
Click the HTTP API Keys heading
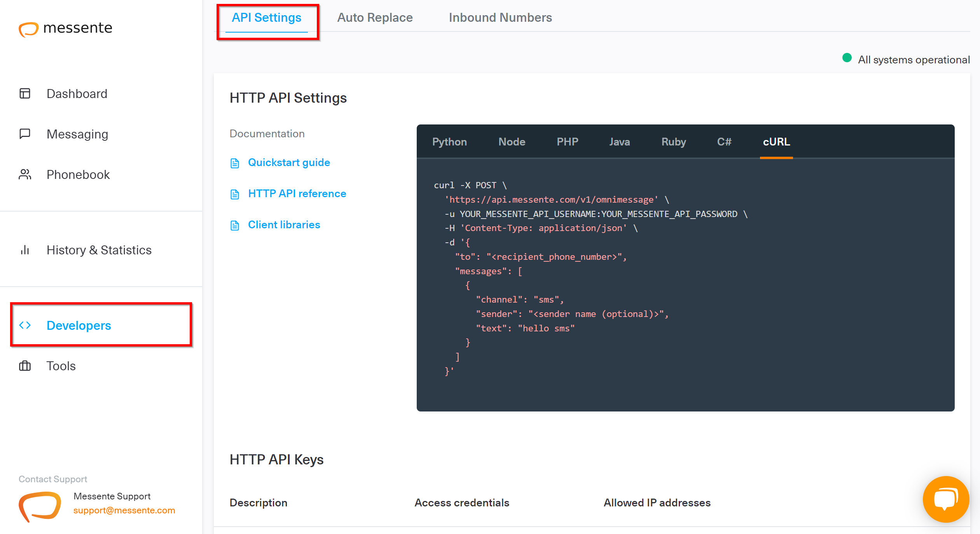coord(276,460)
